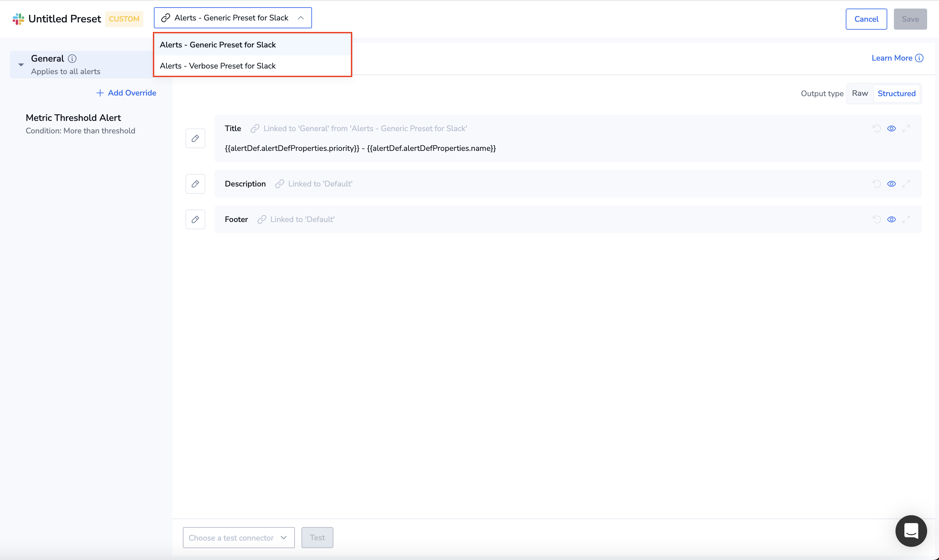Collapse the preset dropdown via chevron
939x560 pixels.
tap(301, 18)
